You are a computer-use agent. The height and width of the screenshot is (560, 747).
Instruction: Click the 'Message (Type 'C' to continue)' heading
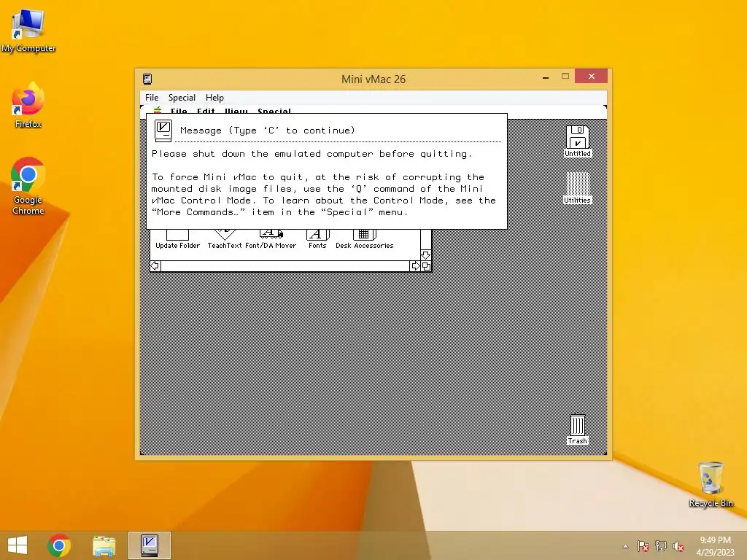267,131
